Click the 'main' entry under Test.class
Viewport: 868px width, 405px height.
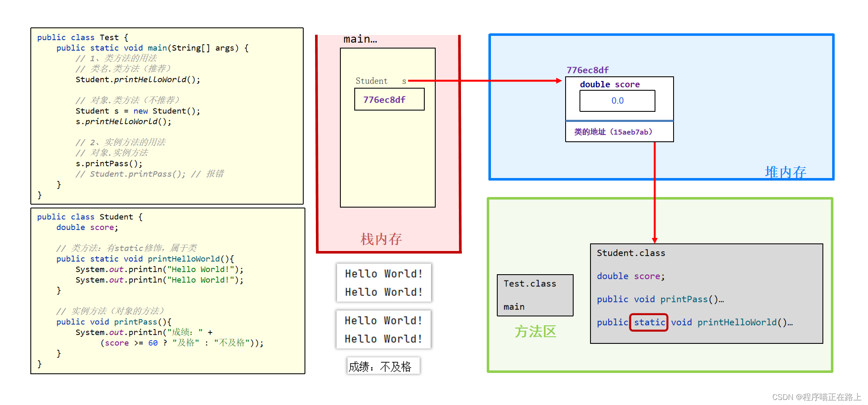514,307
